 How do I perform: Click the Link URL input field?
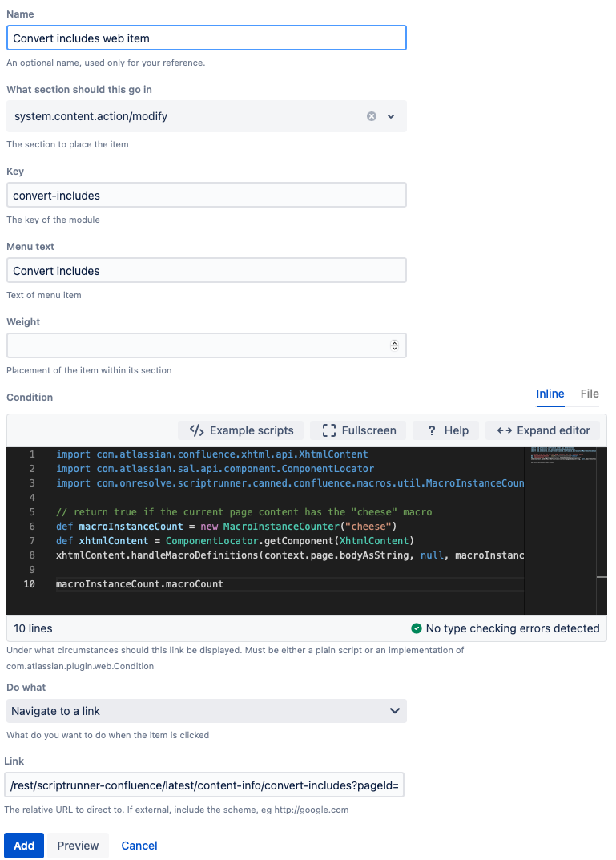click(204, 785)
